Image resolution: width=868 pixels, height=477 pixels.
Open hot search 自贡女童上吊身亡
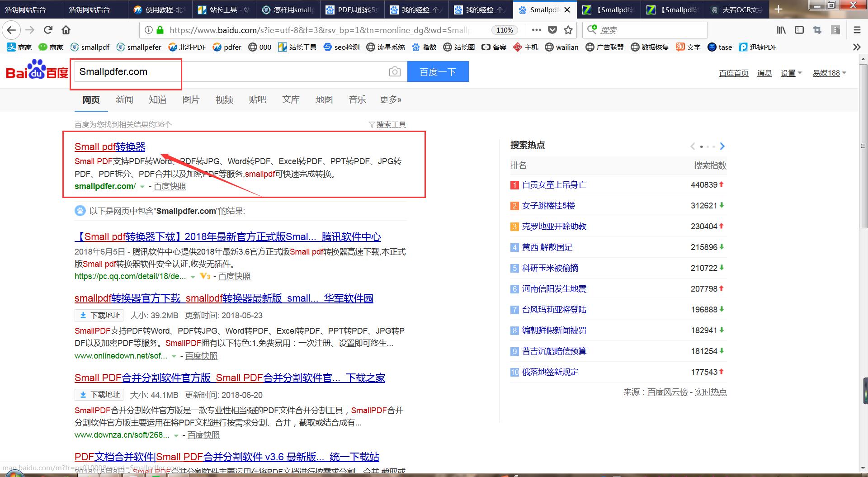(554, 184)
